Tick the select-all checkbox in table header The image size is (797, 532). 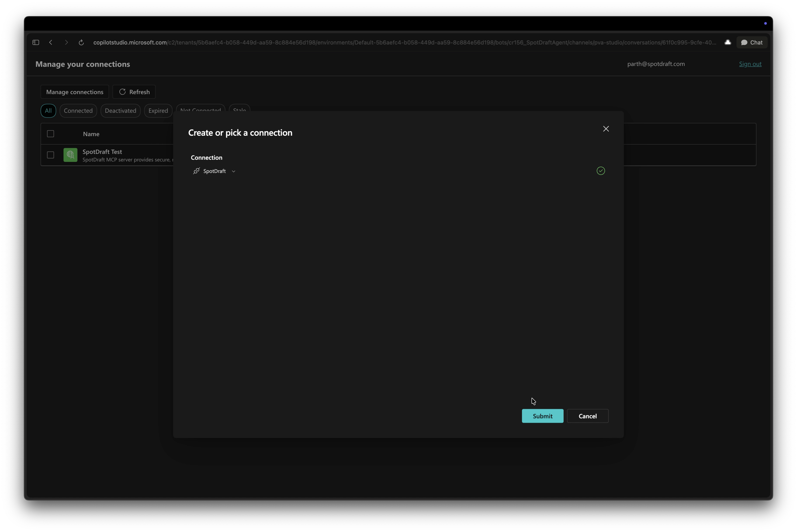(x=51, y=134)
